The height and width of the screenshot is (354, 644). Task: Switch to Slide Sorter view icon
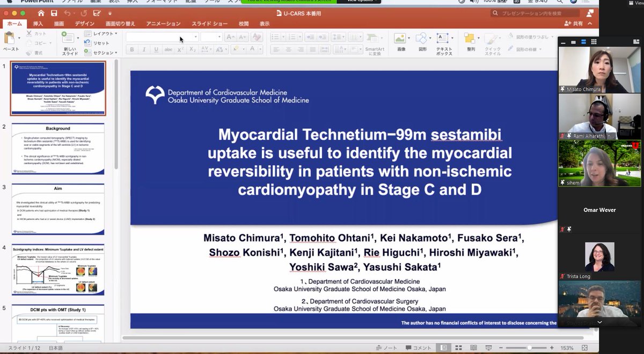(458, 348)
